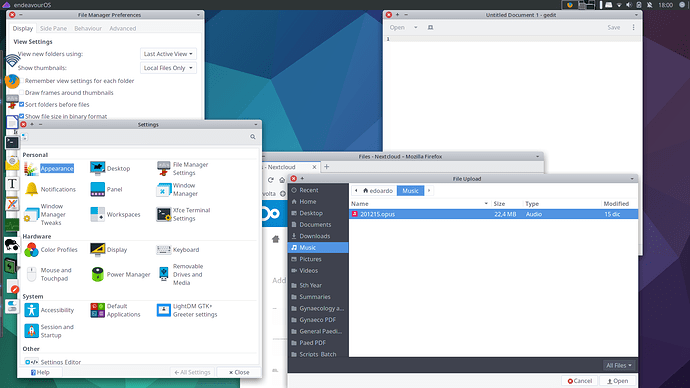
Task: Select the Display tab
Action: pos(22,28)
